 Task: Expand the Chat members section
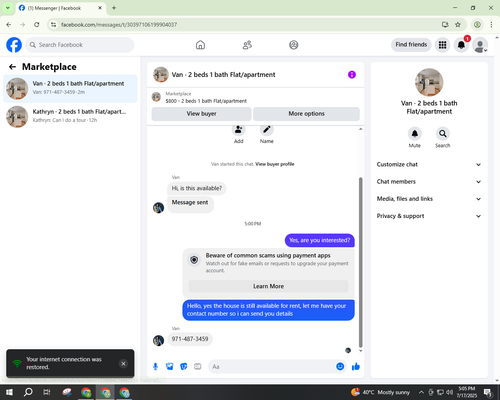429,182
